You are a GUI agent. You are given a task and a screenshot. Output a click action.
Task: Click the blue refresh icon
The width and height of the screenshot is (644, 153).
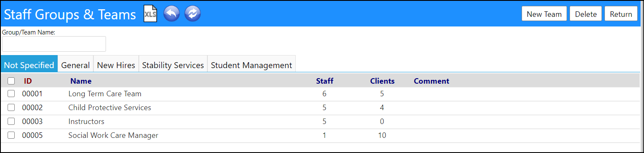point(193,14)
